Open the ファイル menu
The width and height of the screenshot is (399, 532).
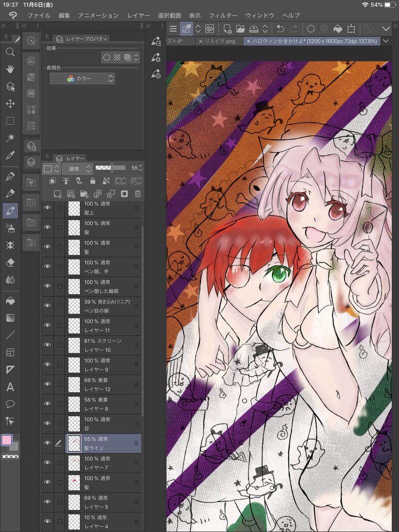tap(38, 15)
